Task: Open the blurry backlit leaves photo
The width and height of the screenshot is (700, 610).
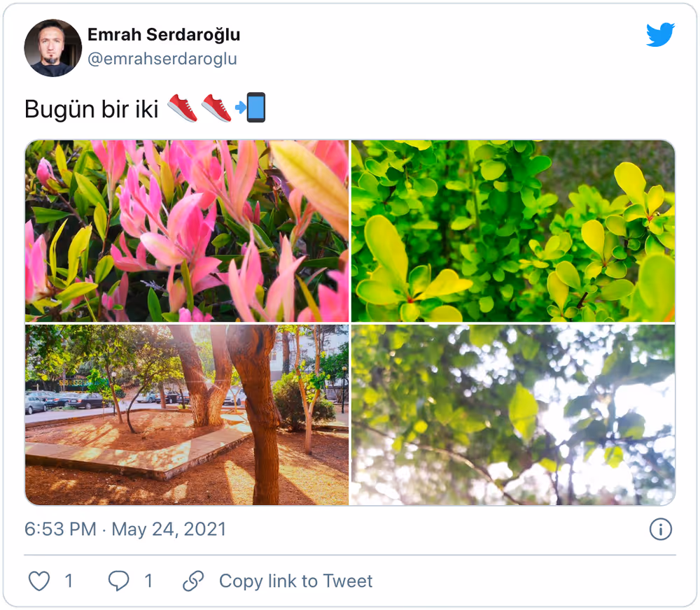Action: [513, 415]
